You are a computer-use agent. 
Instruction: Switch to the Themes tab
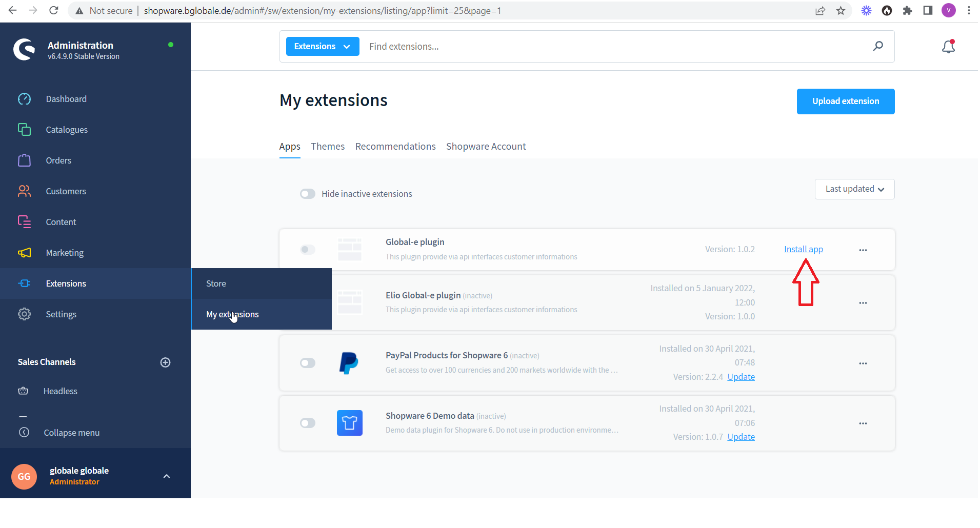(x=327, y=146)
